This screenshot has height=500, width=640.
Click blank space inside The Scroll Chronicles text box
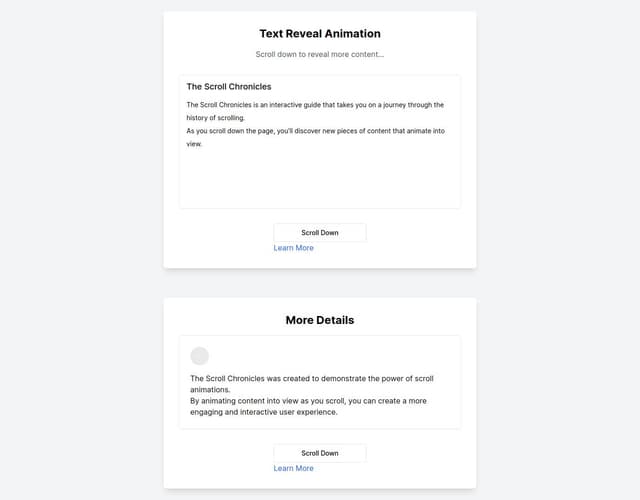320,180
